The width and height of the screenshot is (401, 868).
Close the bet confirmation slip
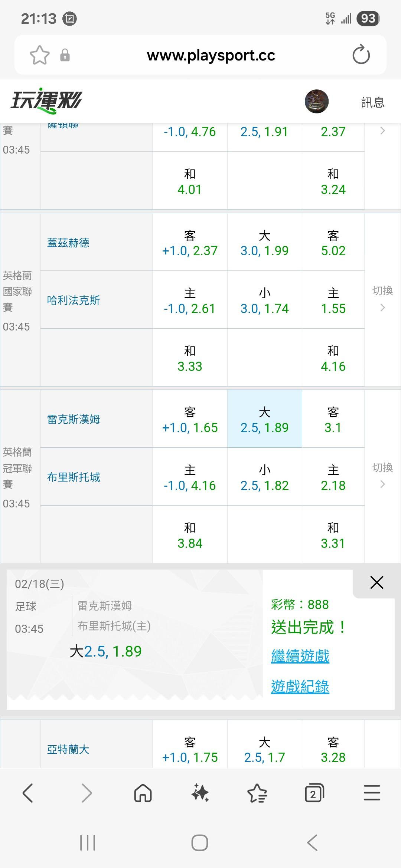376,582
